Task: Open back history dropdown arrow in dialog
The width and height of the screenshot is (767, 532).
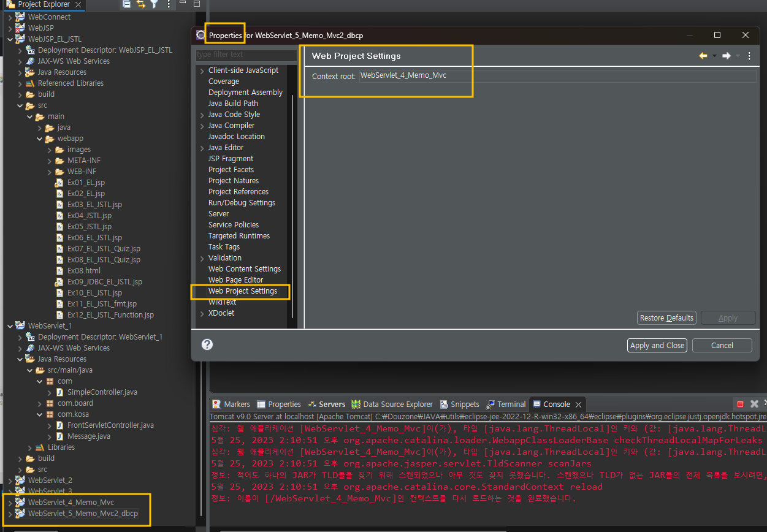Action: pyautogui.click(x=714, y=56)
